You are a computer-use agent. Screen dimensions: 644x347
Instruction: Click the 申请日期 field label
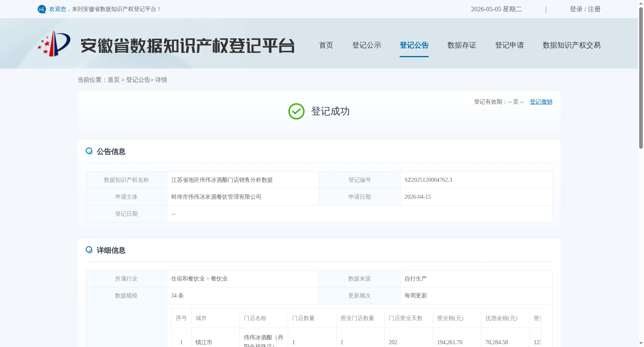359,197
